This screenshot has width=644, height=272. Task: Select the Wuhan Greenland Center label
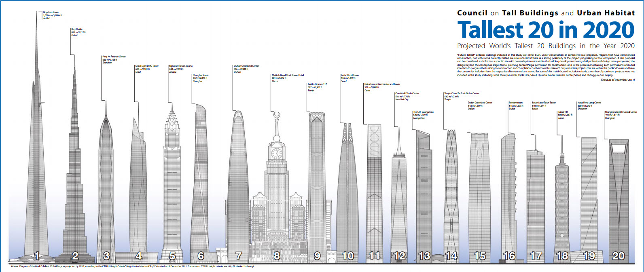coord(246,66)
